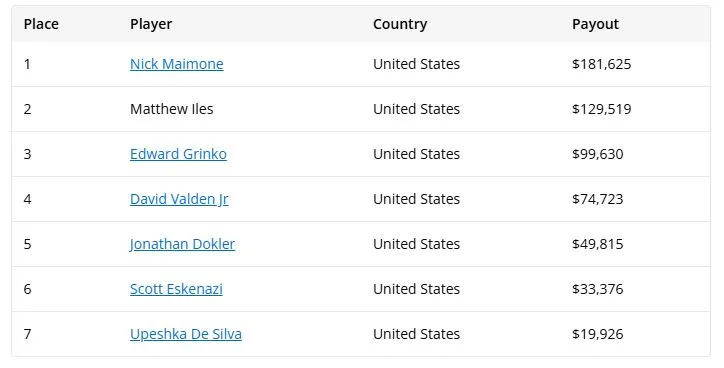Open the Scott Eskenazi link
Image resolution: width=724 pixels, height=368 pixels.
coord(176,289)
